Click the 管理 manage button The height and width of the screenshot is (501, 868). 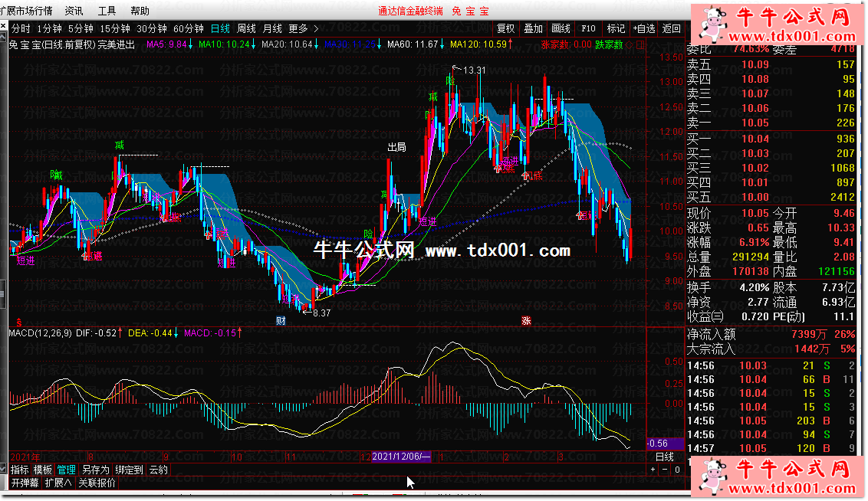[x=66, y=470]
